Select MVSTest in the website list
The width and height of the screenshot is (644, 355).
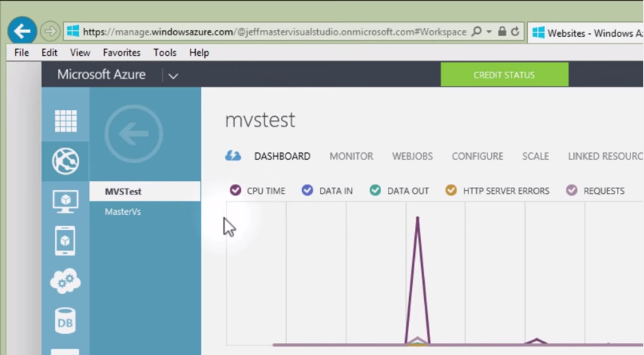(x=145, y=191)
